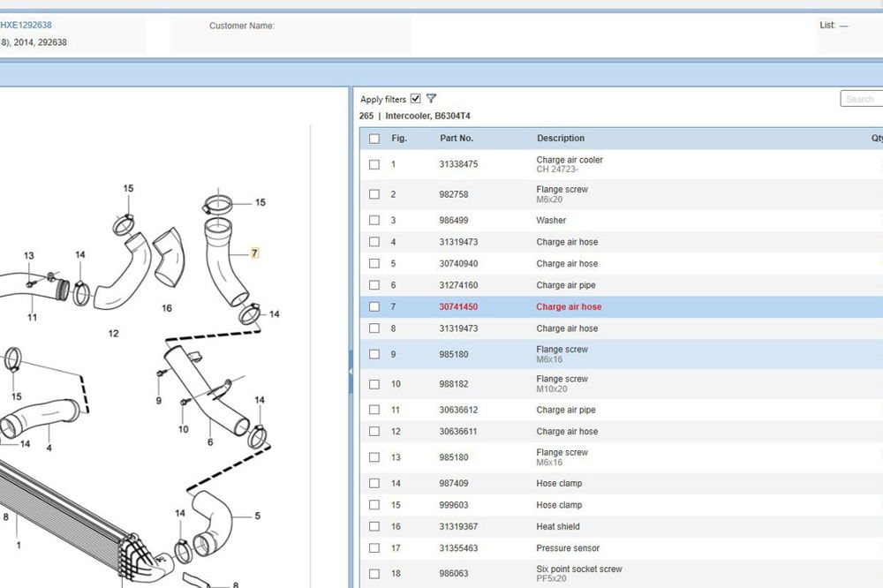The height and width of the screenshot is (588, 883).
Task: Tick the checkbox on highlighted row 30741450
Action: [374, 307]
